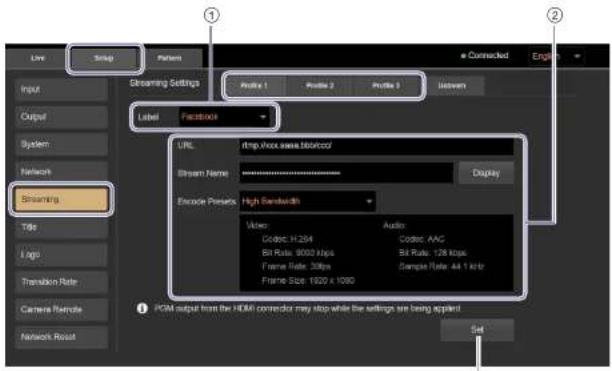Screen dimensions: 612x371
Task: Open the Pattern tab
Action: click(169, 58)
